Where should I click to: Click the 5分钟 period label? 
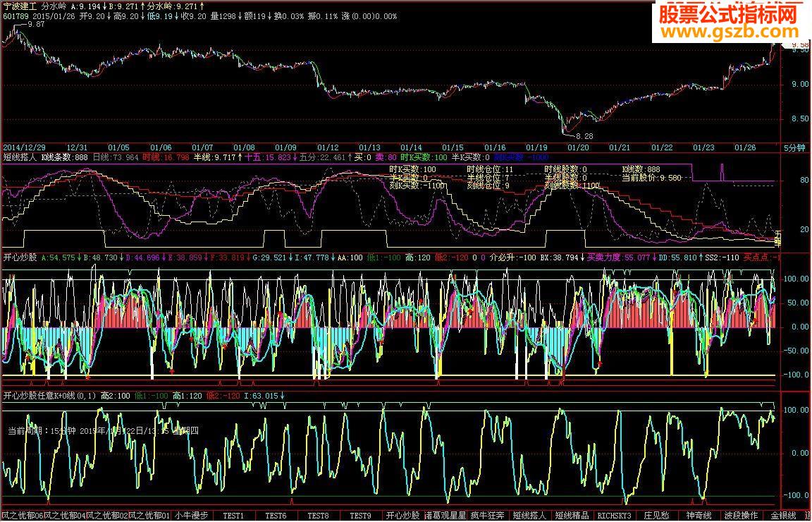point(796,147)
